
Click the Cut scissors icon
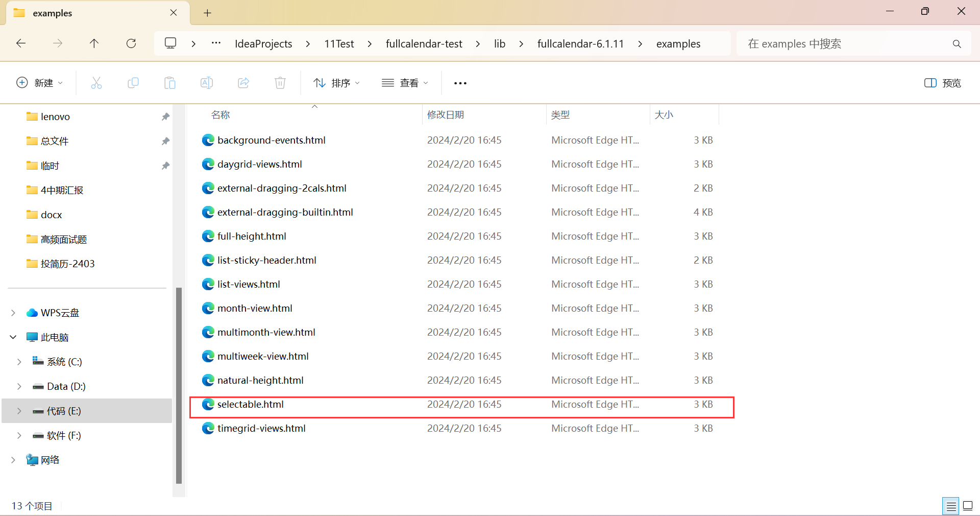(96, 83)
